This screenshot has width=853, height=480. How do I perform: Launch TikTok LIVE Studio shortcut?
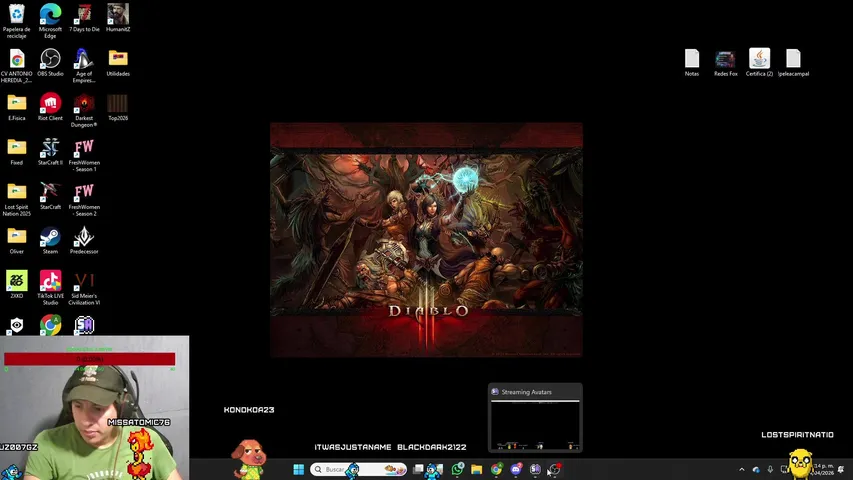tap(50, 288)
